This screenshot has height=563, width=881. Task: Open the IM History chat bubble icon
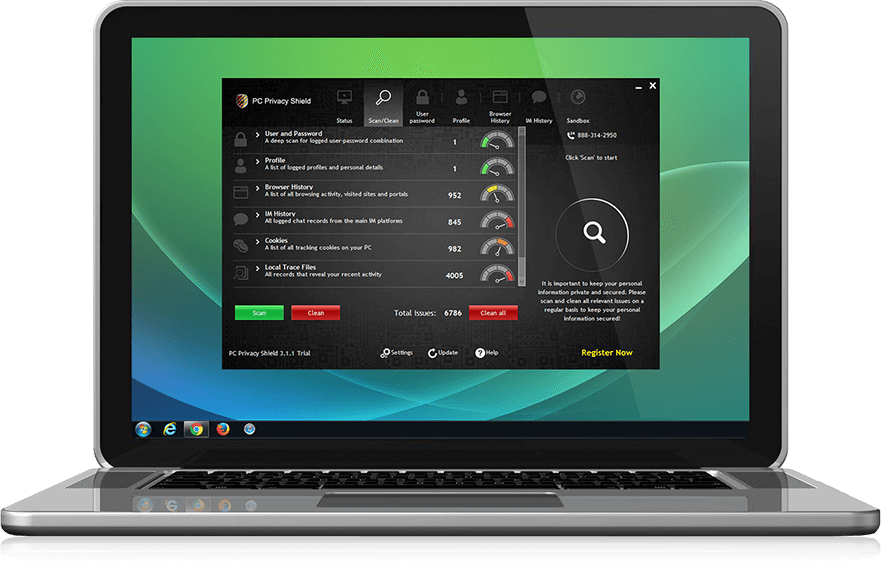click(539, 97)
